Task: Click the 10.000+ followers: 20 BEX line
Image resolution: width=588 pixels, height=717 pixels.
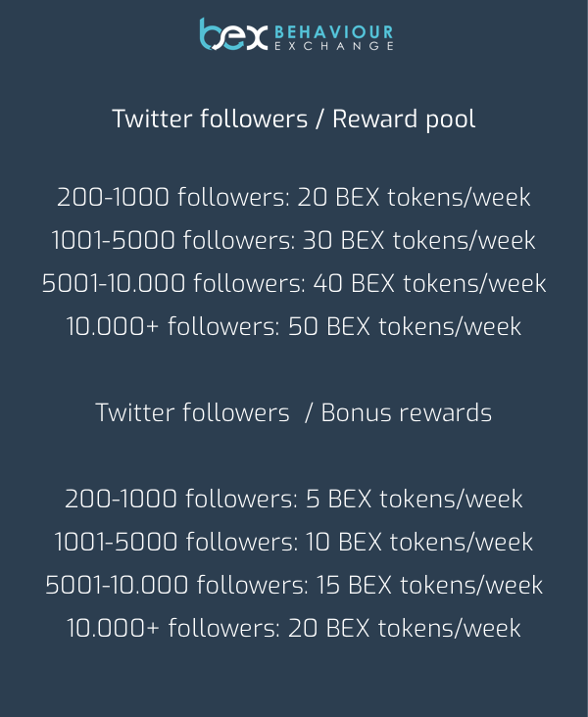Action: (294, 628)
